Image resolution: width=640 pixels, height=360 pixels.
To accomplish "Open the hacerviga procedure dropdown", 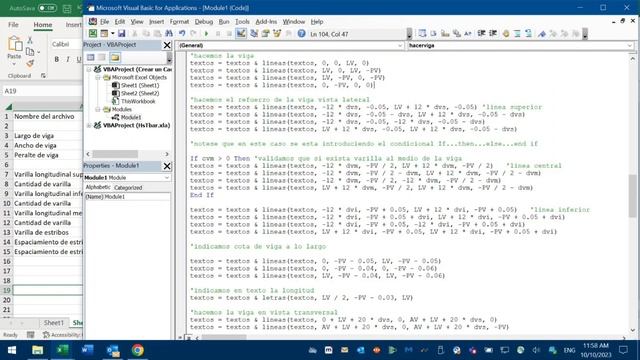I will (x=629, y=45).
